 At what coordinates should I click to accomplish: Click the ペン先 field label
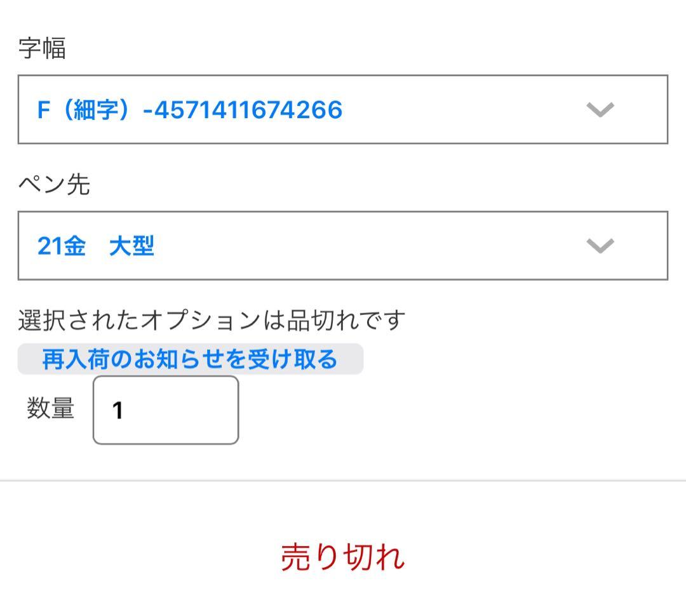54,185
